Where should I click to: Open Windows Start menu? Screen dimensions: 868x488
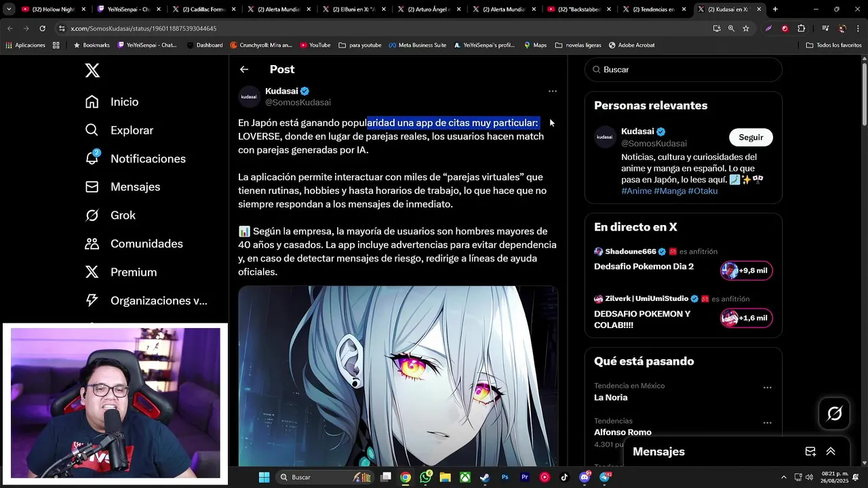pyautogui.click(x=264, y=477)
